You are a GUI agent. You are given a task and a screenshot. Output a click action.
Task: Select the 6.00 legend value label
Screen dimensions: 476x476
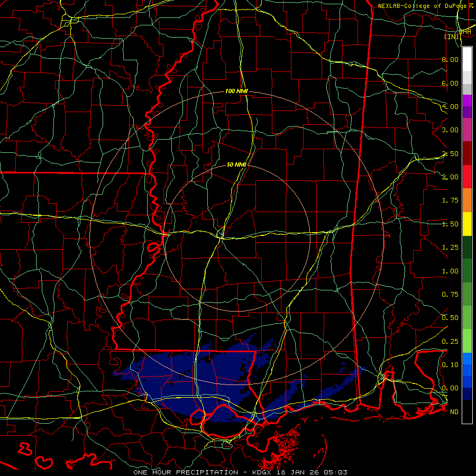click(x=450, y=83)
